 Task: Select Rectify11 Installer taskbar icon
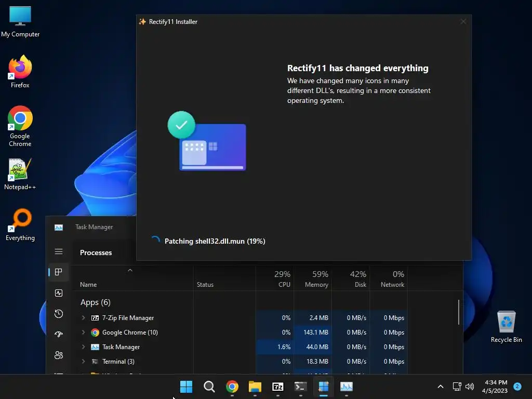pyautogui.click(x=324, y=387)
